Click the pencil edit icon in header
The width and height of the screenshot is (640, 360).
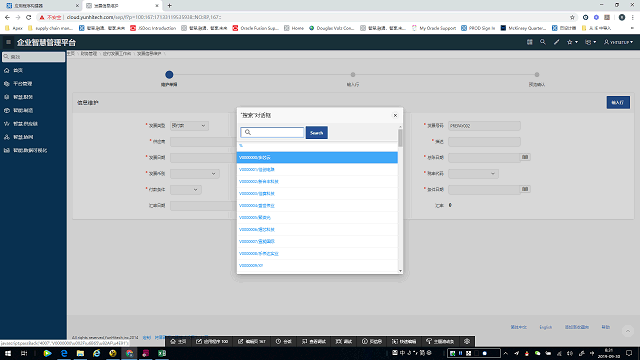coord(556,42)
